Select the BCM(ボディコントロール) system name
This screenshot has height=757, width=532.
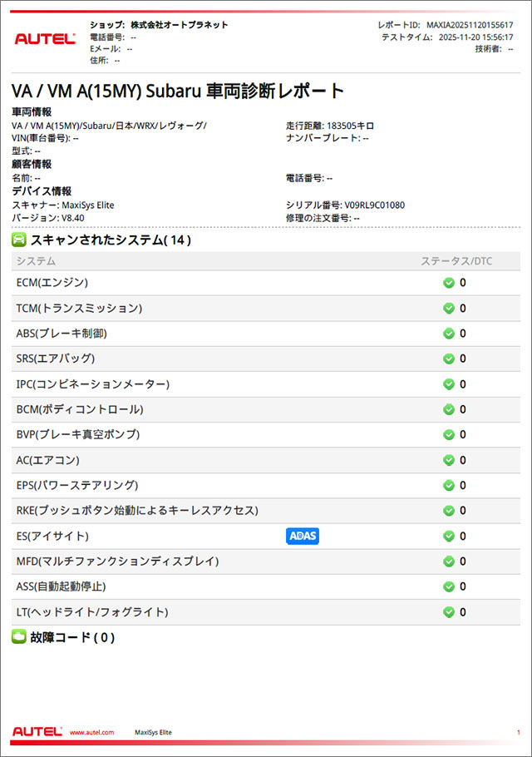[80, 409]
